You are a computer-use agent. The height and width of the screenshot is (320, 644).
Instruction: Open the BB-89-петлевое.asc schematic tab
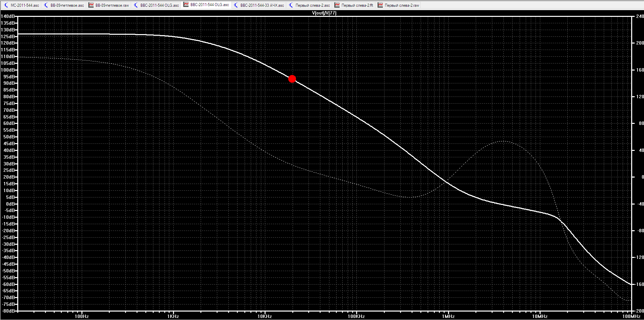click(64, 5)
